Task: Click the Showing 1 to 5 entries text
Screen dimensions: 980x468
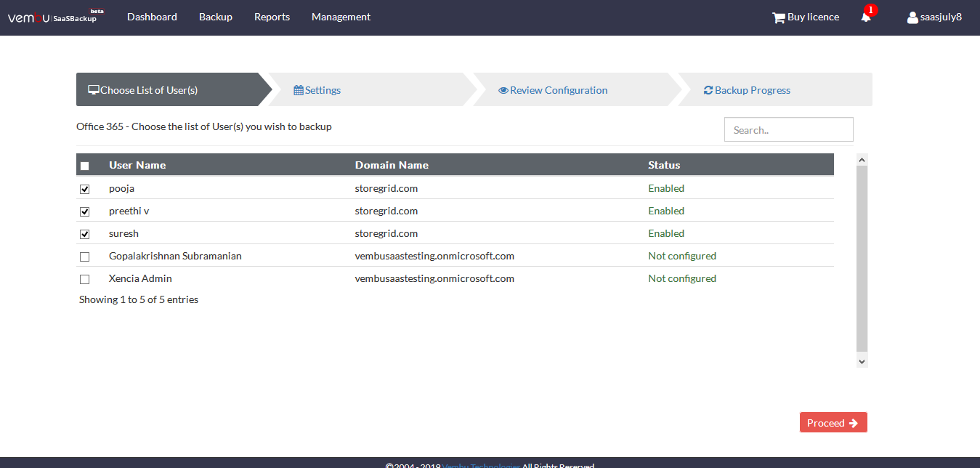Action: [x=139, y=299]
